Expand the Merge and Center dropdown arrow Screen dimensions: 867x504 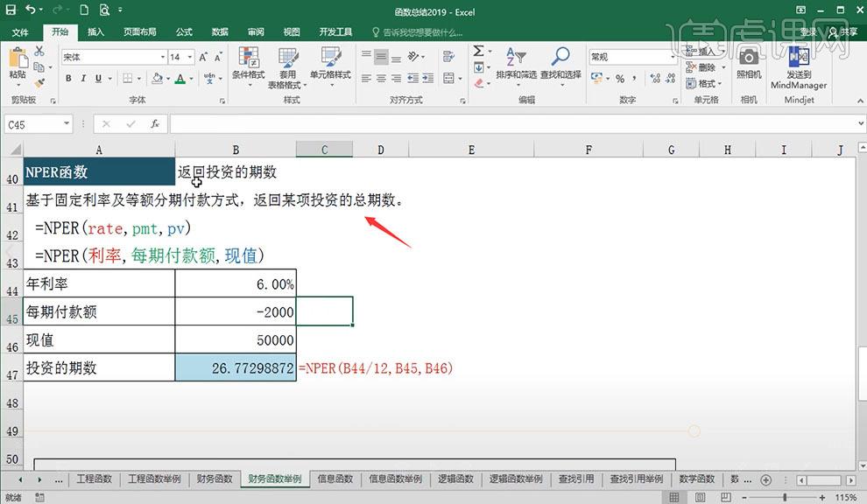coord(460,79)
